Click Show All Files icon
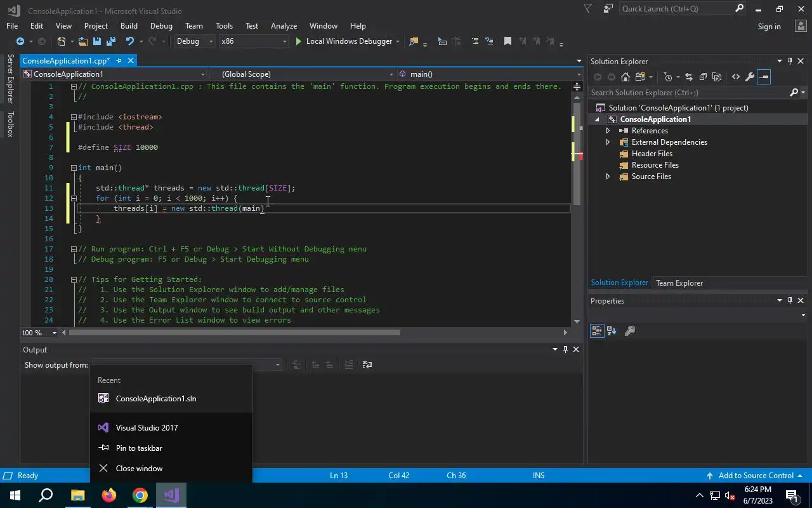 pos(717,77)
